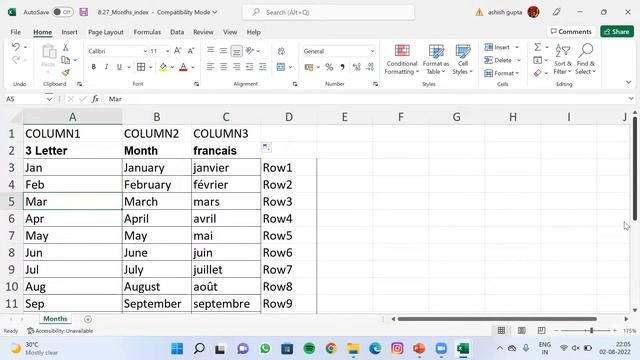Open Find & Select

(x=585, y=60)
